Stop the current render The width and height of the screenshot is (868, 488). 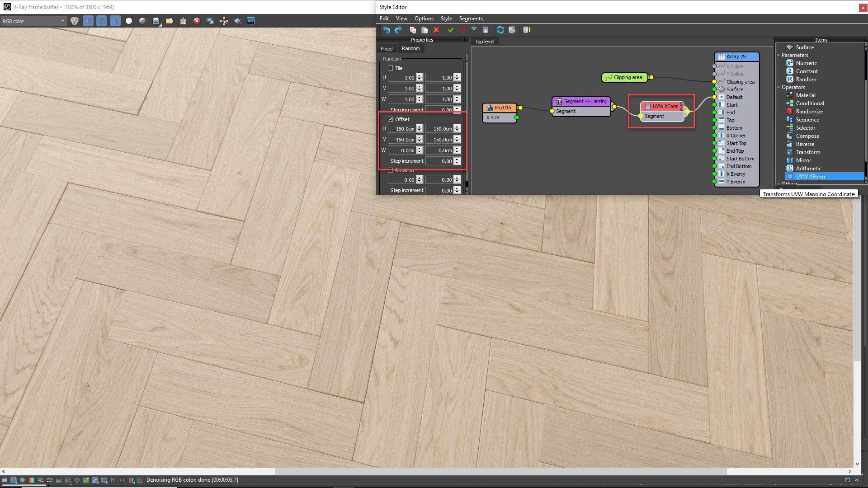coord(196,21)
